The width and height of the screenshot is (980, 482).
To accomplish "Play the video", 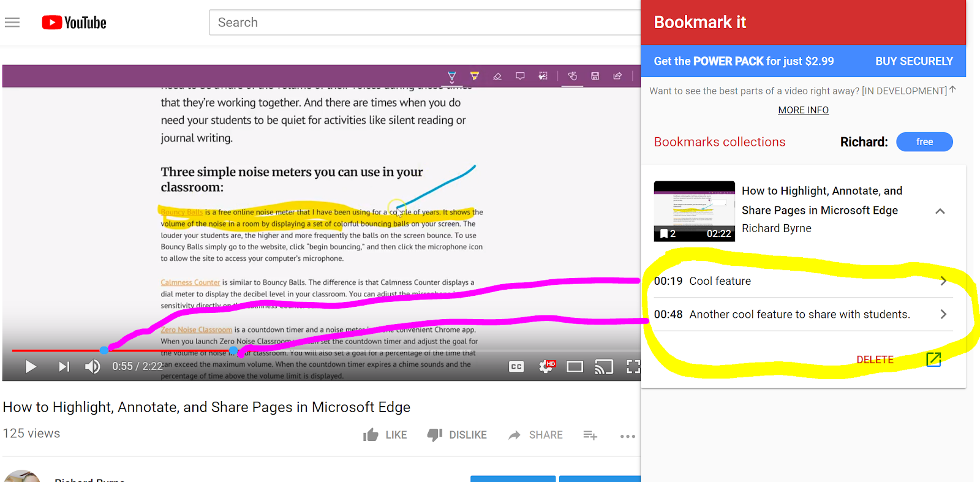I will pos(31,366).
